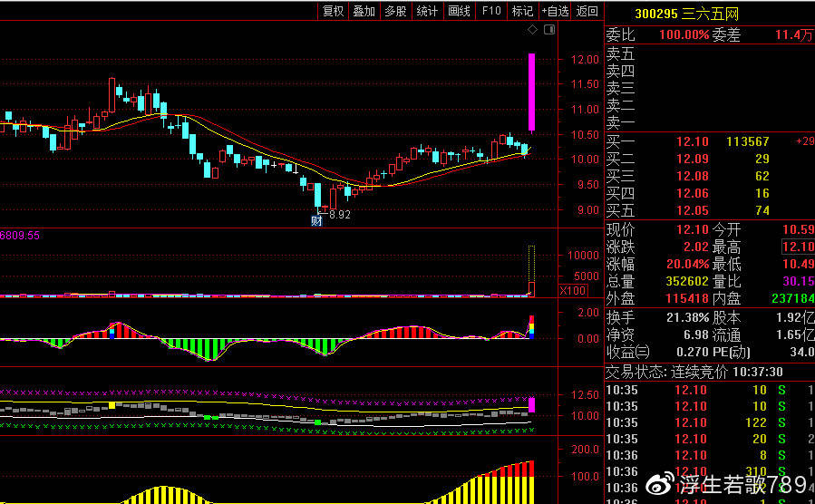Click the stock title 300295 三六五网
This screenshot has height=504, width=815.
point(686,14)
